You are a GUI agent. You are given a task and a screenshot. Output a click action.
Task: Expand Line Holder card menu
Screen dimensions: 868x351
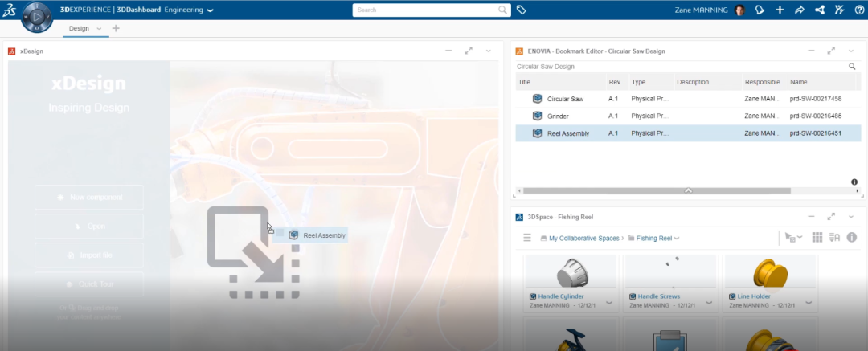809,303
